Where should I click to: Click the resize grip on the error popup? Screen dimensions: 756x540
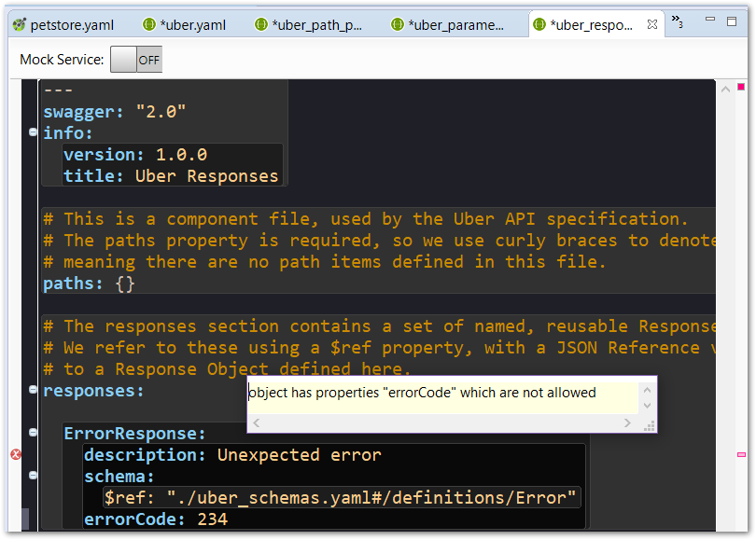[x=650, y=425]
